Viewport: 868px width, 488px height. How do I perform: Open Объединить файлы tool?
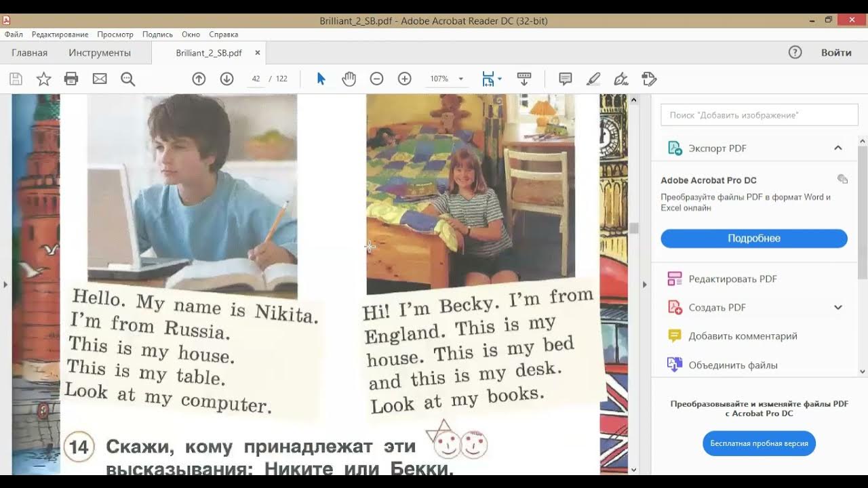tap(732, 365)
